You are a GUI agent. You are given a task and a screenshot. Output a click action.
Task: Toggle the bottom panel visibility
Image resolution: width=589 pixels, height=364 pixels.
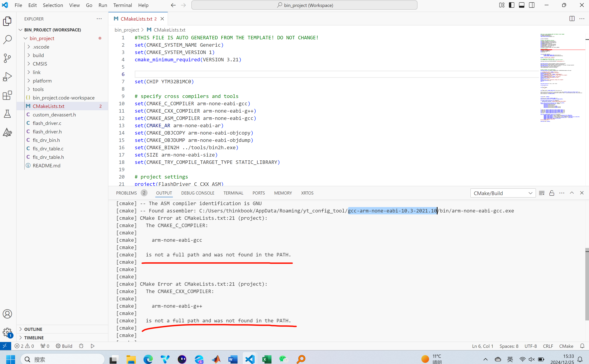pos(521,5)
